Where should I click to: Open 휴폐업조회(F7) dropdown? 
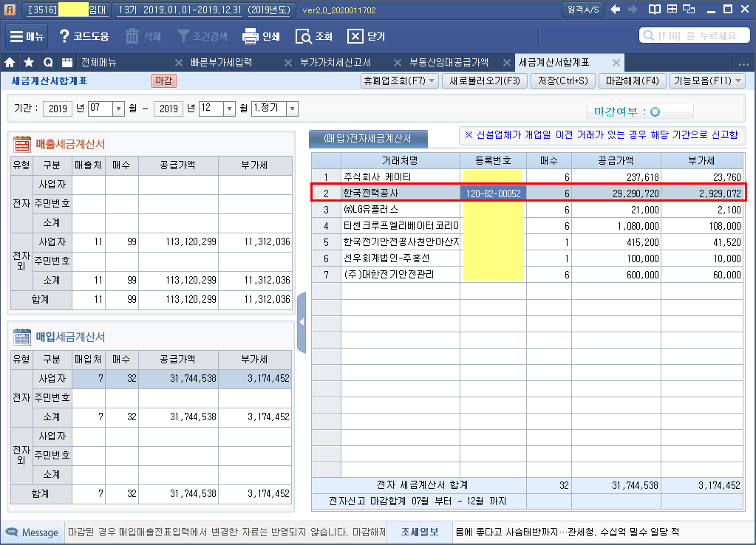tap(399, 81)
